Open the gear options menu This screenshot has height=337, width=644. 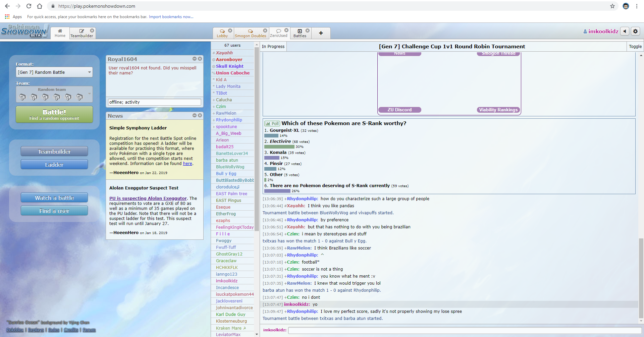pos(635,31)
